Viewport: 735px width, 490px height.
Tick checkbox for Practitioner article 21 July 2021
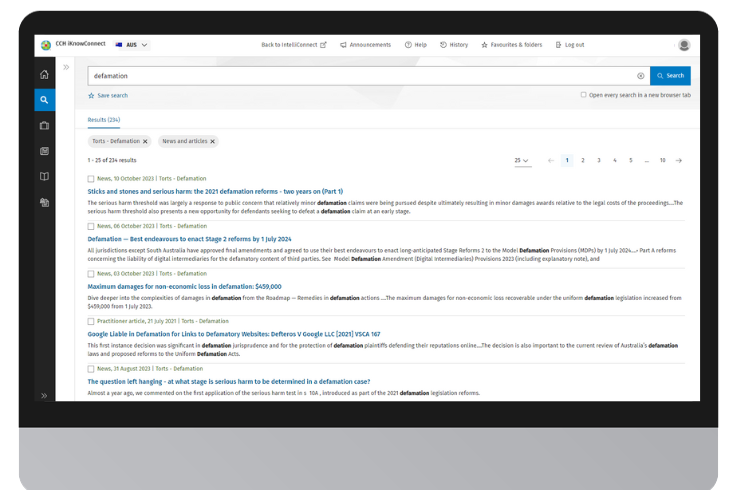(x=91, y=322)
